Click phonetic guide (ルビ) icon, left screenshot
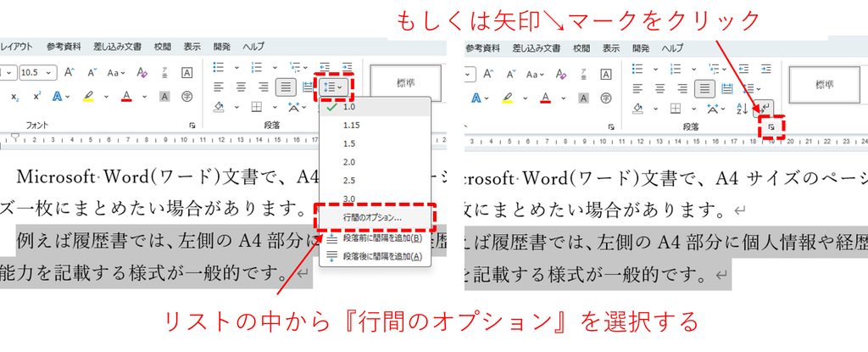The height and width of the screenshot is (352, 868). click(164, 73)
